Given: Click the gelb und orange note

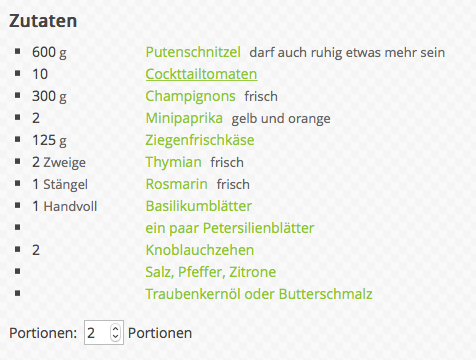Looking at the screenshot, I should [x=281, y=119].
